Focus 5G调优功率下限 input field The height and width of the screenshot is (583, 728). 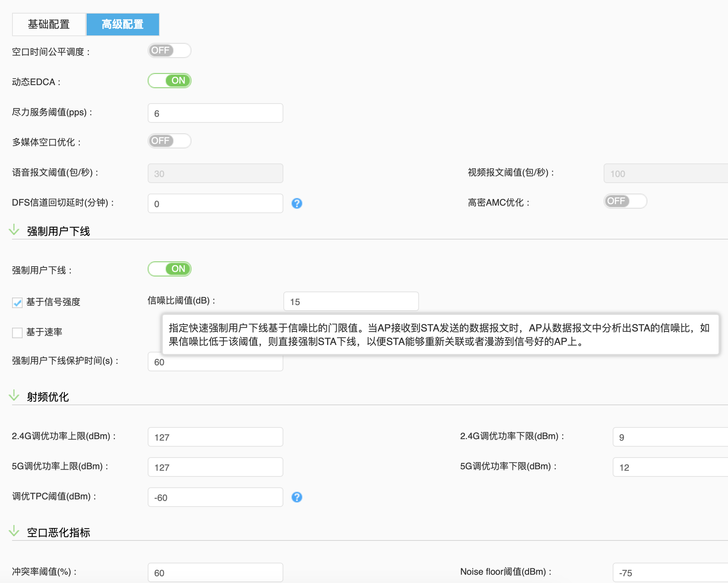670,467
